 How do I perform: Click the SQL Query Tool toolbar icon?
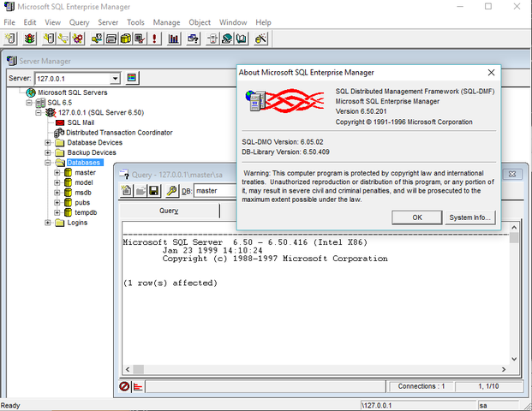point(193,39)
